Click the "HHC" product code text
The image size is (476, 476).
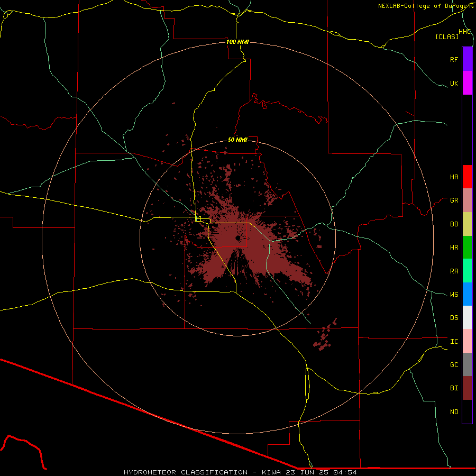coord(464,32)
